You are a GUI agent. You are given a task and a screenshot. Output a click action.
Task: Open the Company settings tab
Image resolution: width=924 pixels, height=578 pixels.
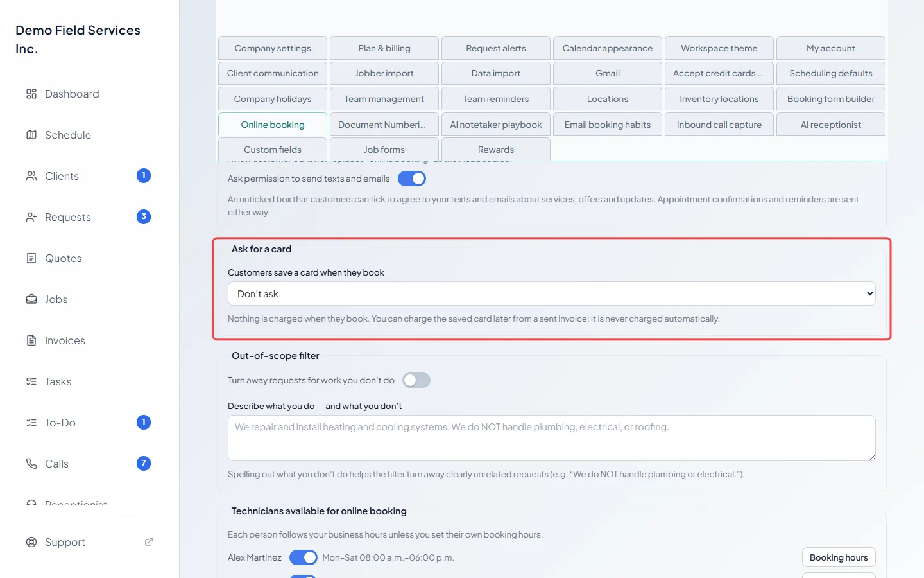pos(273,48)
